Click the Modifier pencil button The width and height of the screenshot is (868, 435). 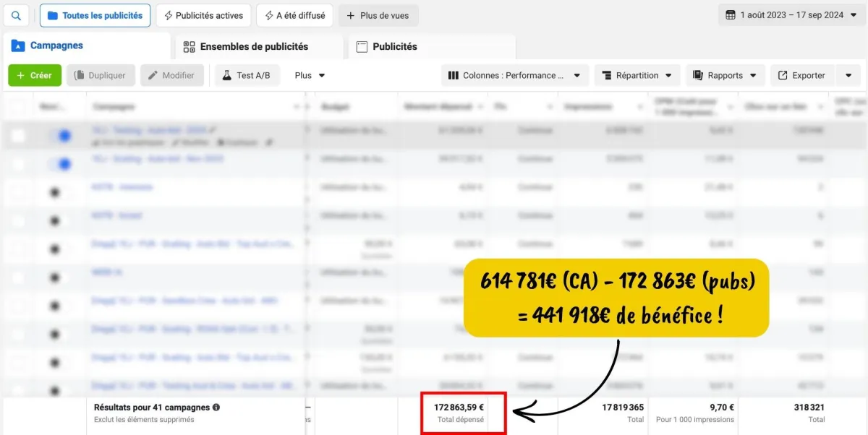172,75
